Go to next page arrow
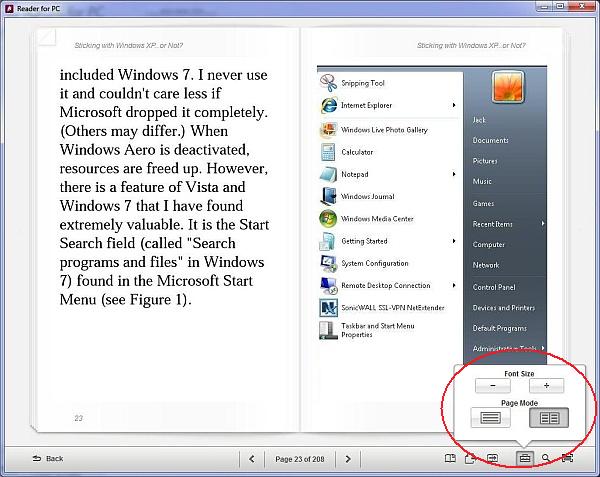This screenshot has height=477, width=600. click(347, 459)
